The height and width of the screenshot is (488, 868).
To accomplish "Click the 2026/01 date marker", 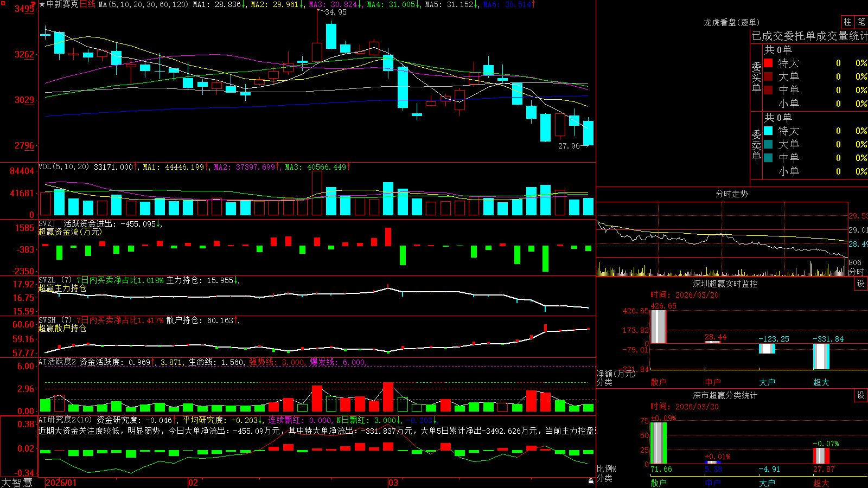I will 61,483.
